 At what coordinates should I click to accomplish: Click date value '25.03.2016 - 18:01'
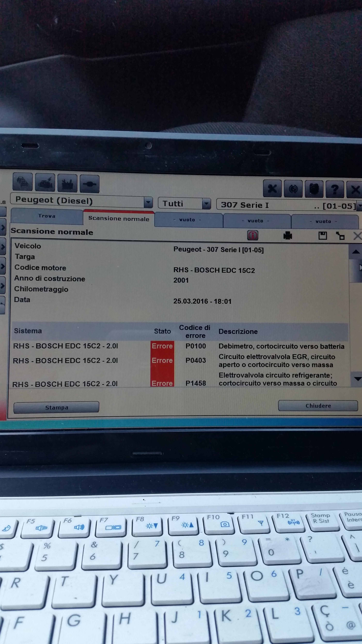click(x=202, y=301)
